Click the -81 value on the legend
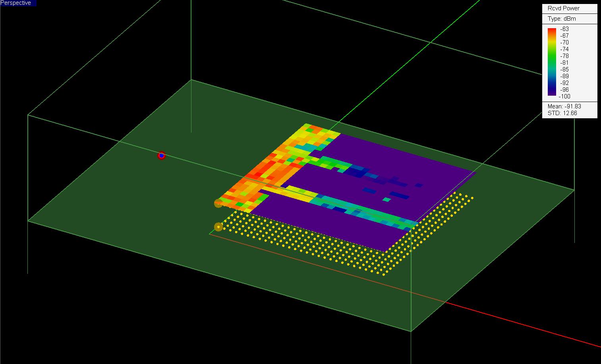601x364 pixels. click(x=564, y=63)
